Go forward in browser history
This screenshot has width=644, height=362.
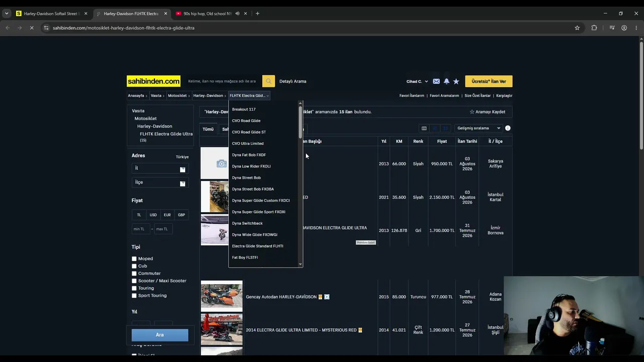(19, 28)
